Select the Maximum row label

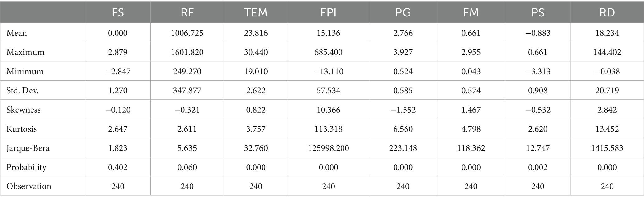tap(26, 52)
